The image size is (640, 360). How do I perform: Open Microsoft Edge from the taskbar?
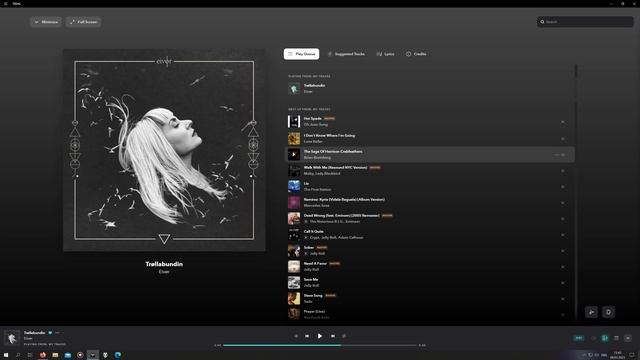click(x=118, y=355)
